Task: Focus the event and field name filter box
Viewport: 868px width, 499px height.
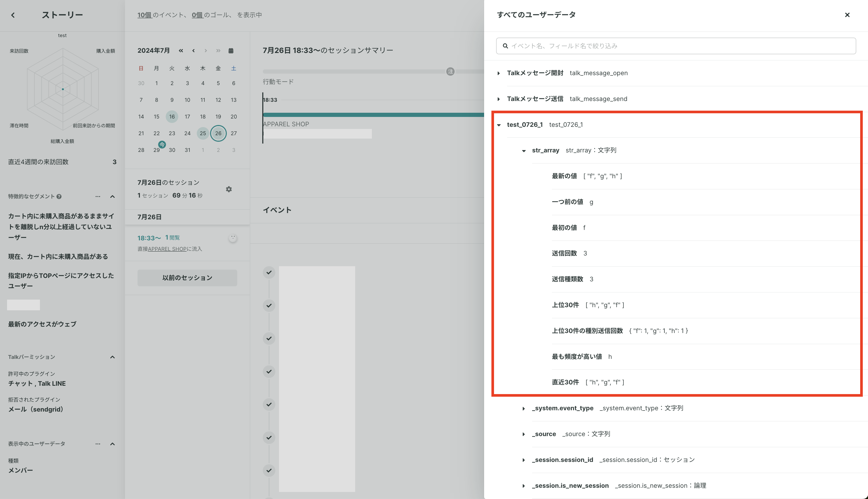Action: click(676, 46)
